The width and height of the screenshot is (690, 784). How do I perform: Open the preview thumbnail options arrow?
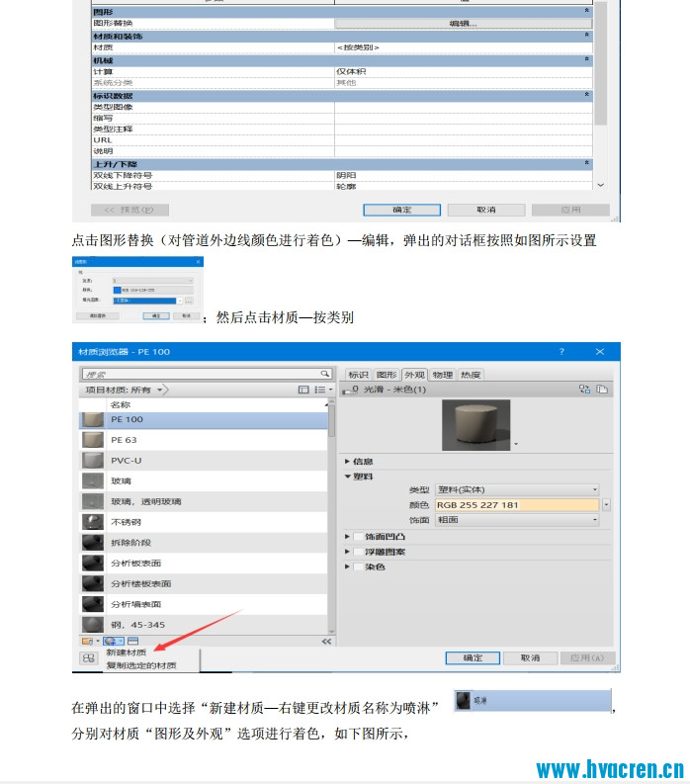coord(516,444)
